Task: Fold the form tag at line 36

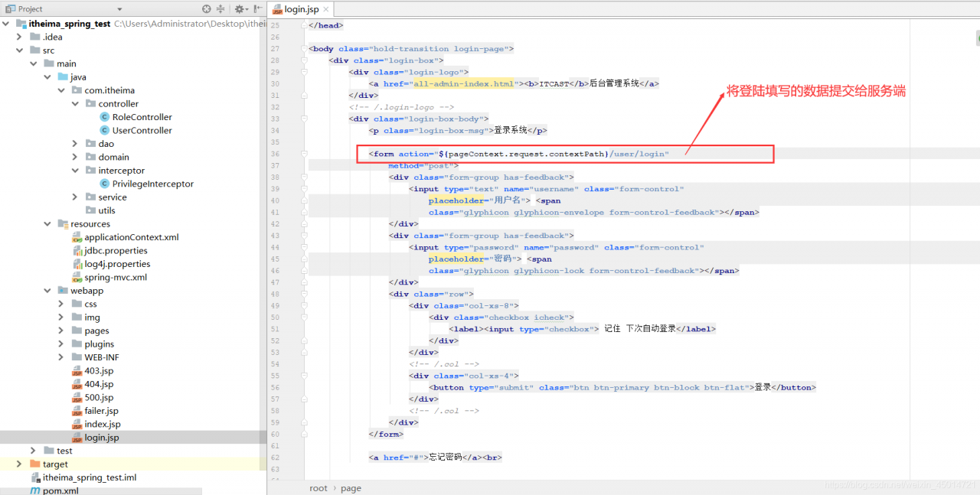Action: pos(304,154)
